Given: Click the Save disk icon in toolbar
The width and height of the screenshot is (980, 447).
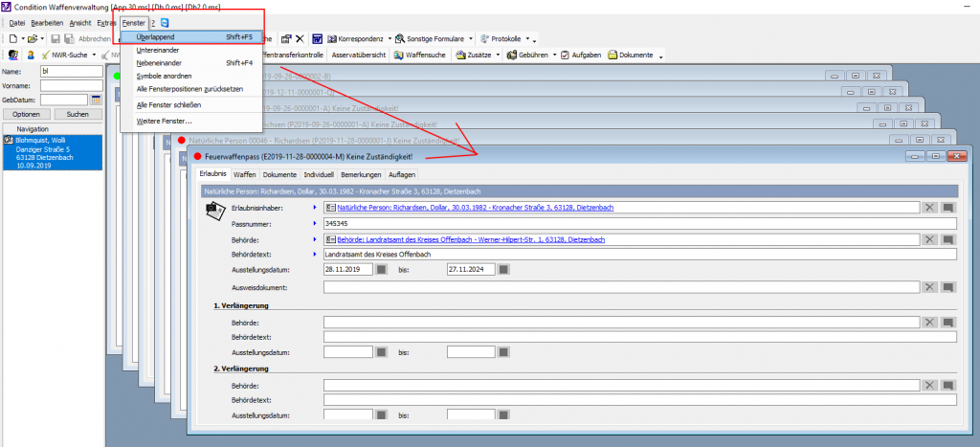Looking at the screenshot, I should click(x=56, y=38).
